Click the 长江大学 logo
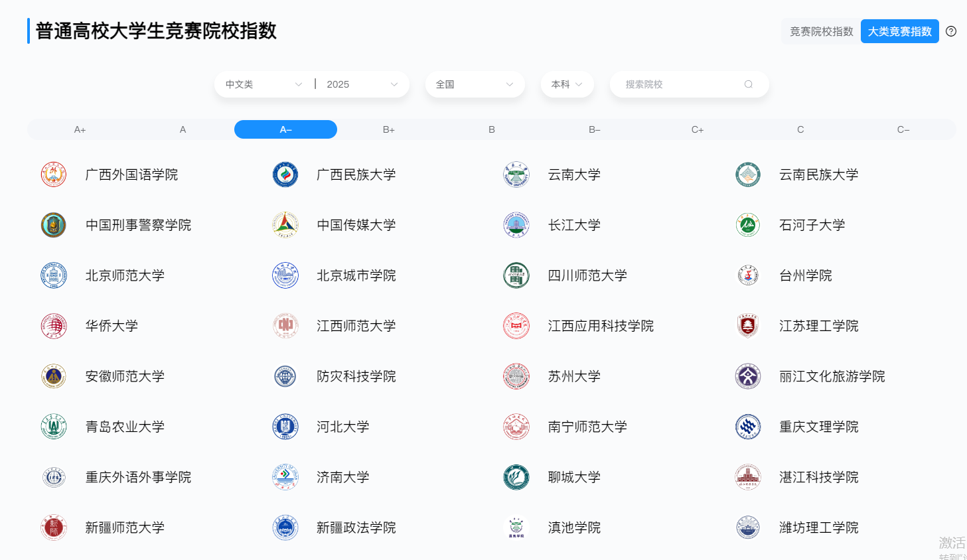 (x=516, y=225)
